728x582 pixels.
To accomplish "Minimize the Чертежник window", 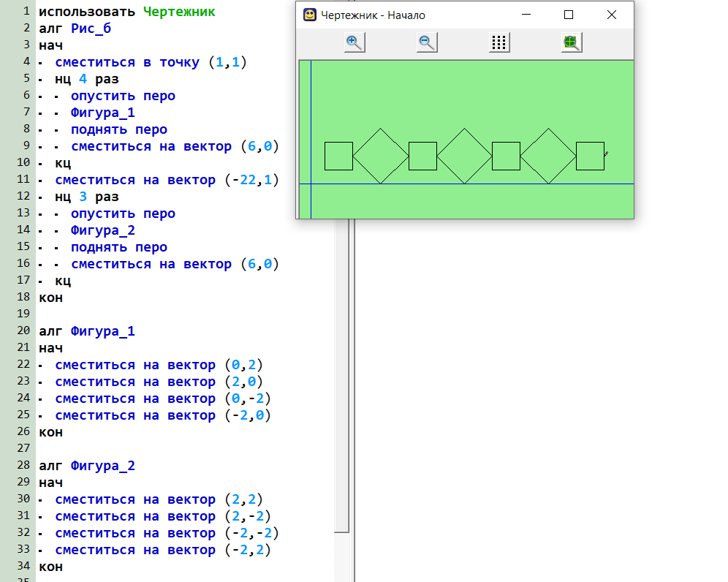I will 526,15.
